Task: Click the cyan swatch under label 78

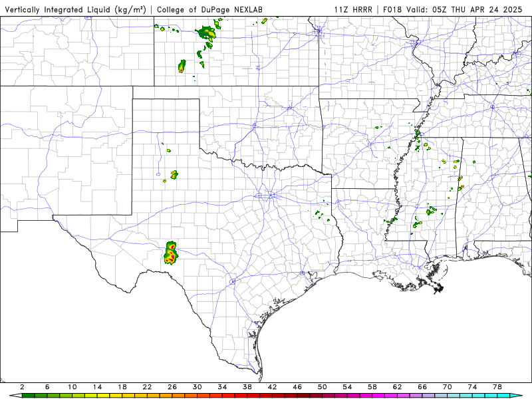Action: pos(503,396)
